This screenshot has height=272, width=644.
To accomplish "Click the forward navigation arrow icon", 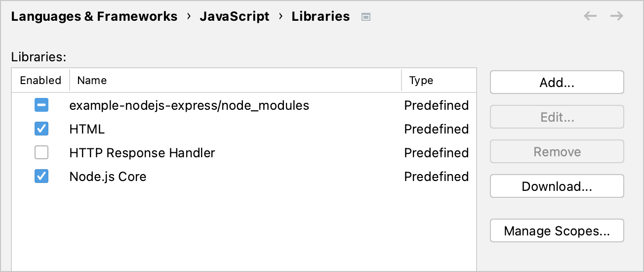I will coord(616,16).
